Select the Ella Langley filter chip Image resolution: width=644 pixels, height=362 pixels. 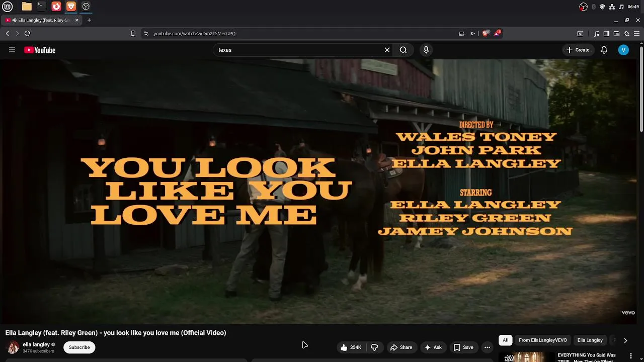click(x=590, y=340)
